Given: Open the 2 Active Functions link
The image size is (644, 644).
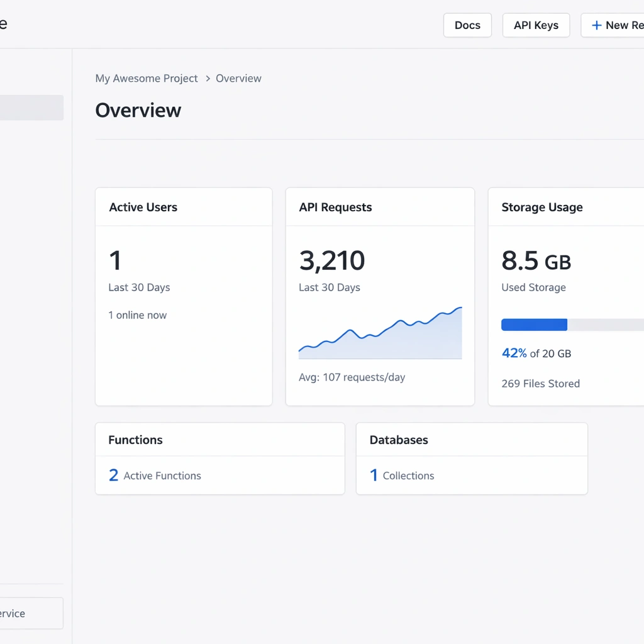Looking at the screenshot, I should click(x=155, y=475).
